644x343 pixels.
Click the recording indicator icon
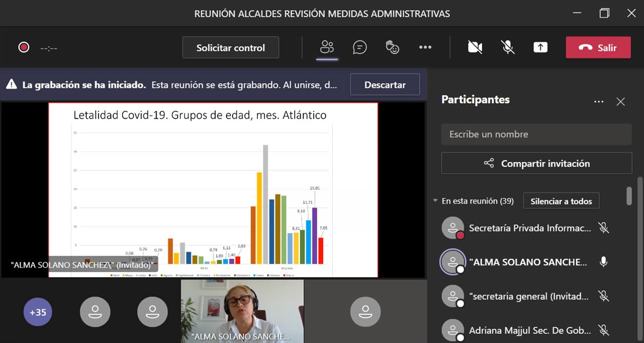[x=24, y=48]
